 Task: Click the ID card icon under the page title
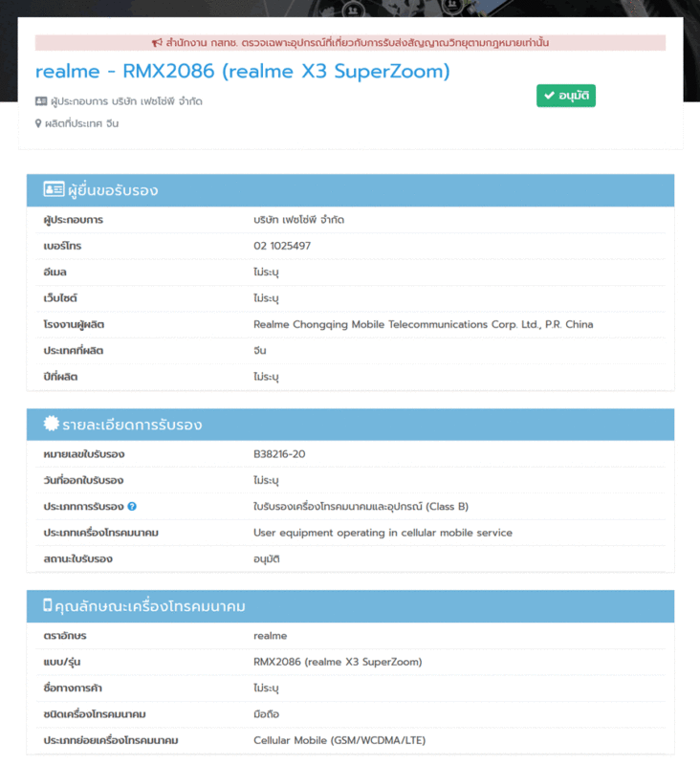pyautogui.click(x=41, y=101)
